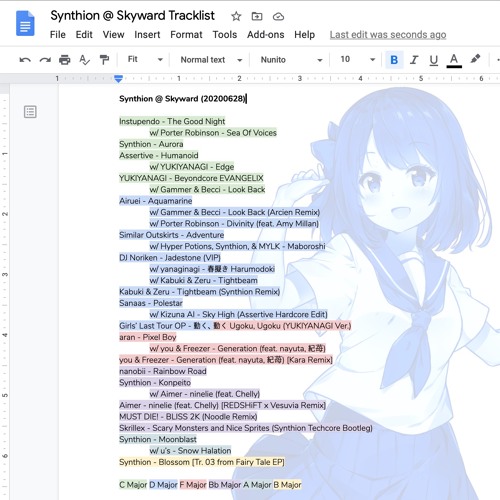The width and height of the screenshot is (500, 500).
Task: Open the text color picker
Action: [x=454, y=60]
